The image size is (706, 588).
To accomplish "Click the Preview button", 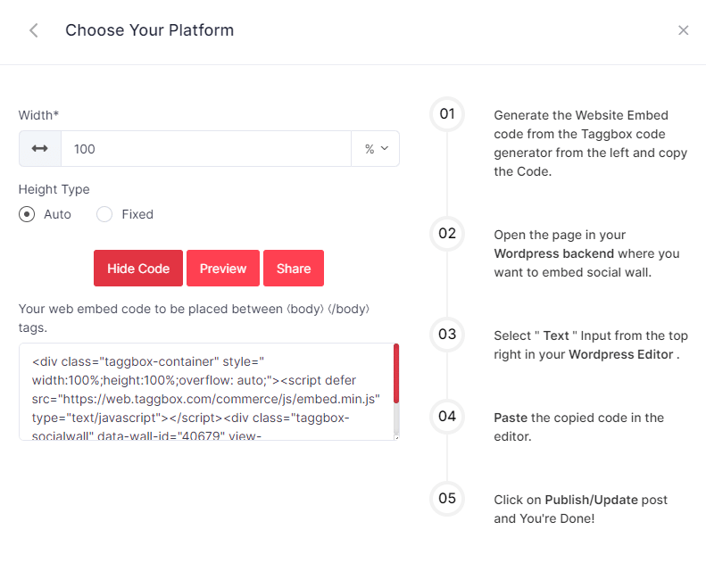I will pyautogui.click(x=223, y=269).
